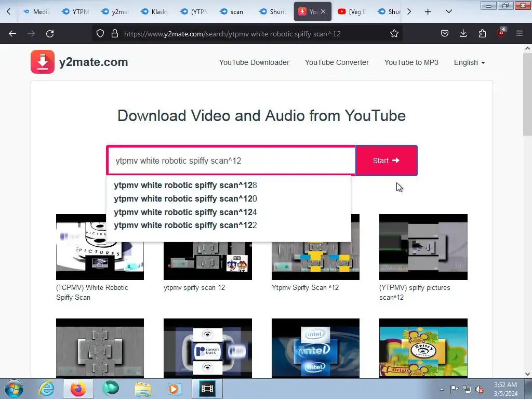The height and width of the screenshot is (399, 532).
Task: Open the shield tracking protection icon
Action: (x=100, y=34)
